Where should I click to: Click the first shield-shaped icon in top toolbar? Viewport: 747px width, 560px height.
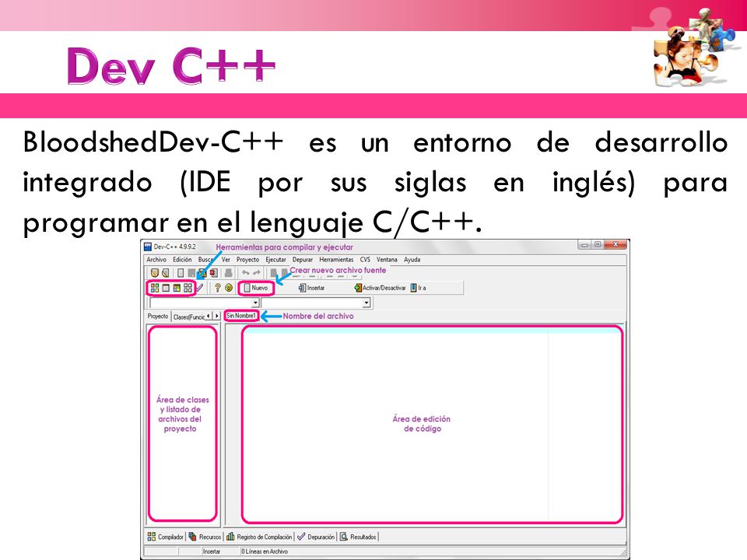tap(154, 273)
